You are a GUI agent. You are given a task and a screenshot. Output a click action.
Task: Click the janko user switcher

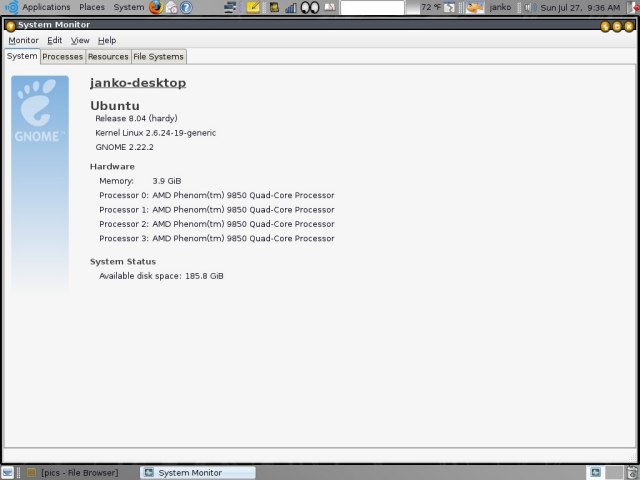(x=500, y=7)
